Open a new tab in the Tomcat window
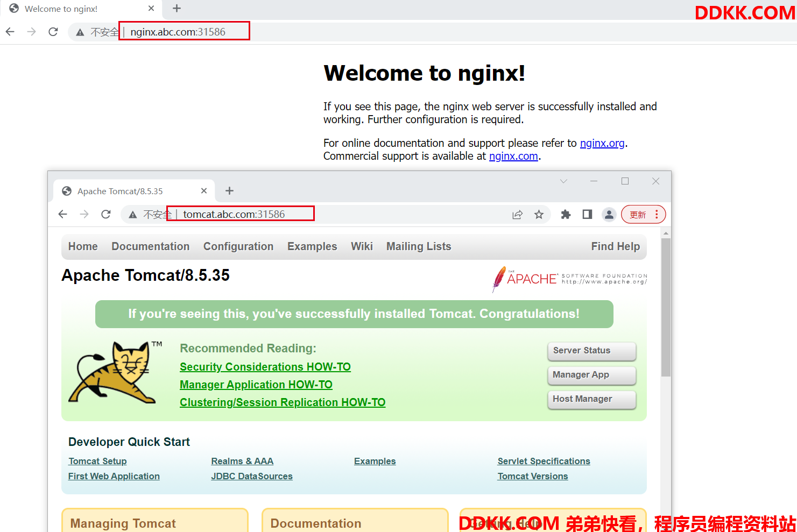The image size is (797, 532). [229, 191]
